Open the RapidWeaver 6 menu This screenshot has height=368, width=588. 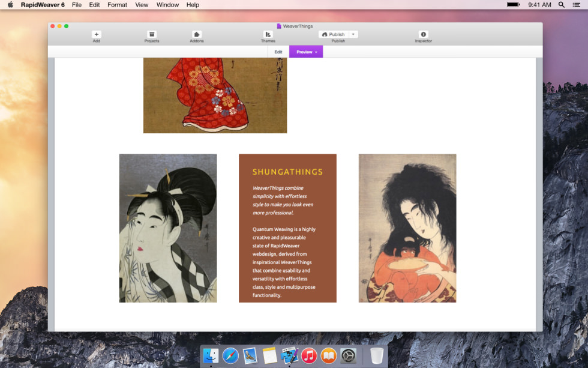43,4
